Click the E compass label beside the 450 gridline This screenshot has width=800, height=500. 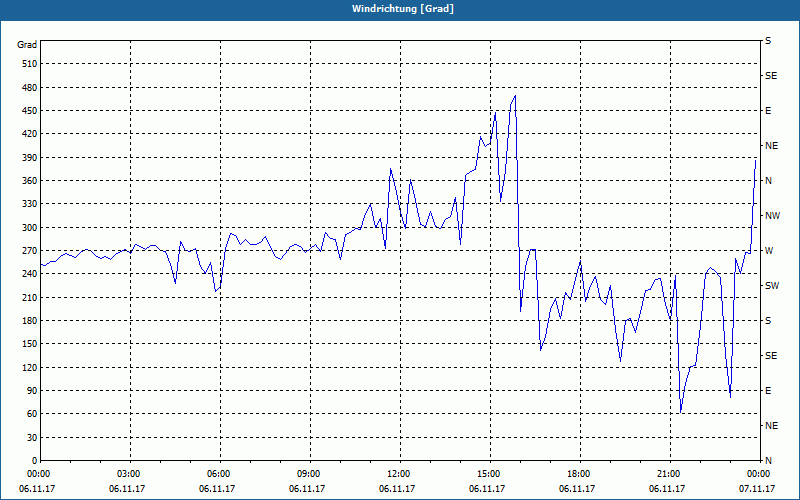coord(768,111)
